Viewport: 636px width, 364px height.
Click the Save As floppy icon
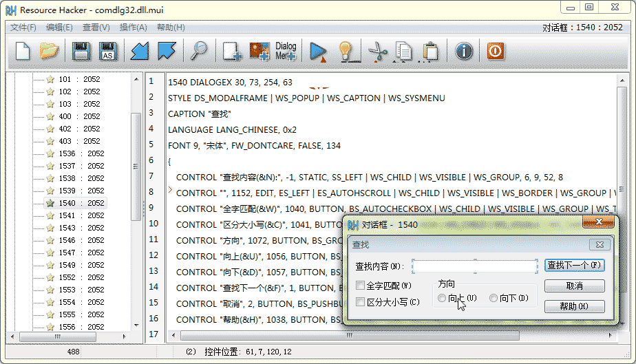108,52
